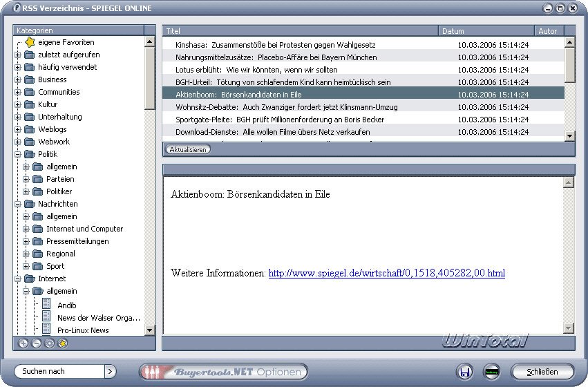
Task: Select the Download-Dienste article row
Action: coord(363,132)
